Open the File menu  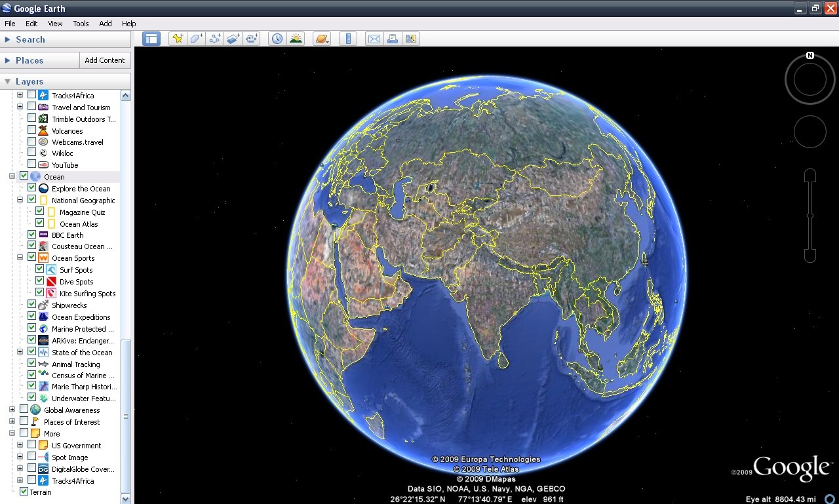point(10,24)
